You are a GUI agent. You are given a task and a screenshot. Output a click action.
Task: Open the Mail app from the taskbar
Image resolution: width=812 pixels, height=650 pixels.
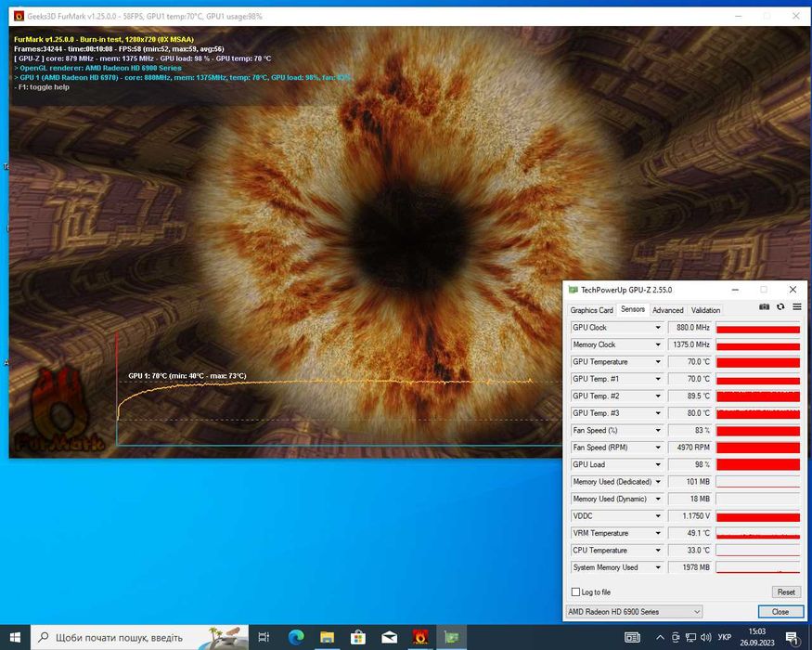point(389,637)
